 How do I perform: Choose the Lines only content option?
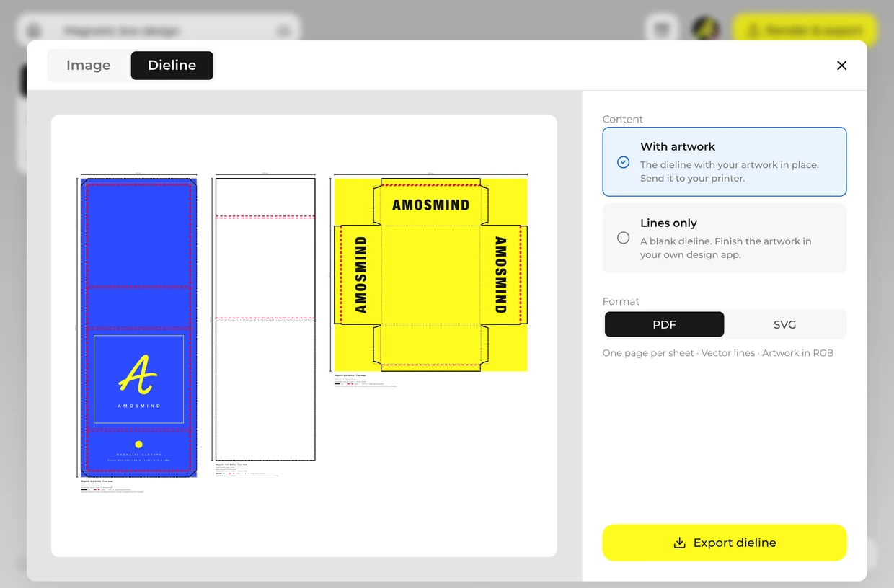[x=725, y=238]
